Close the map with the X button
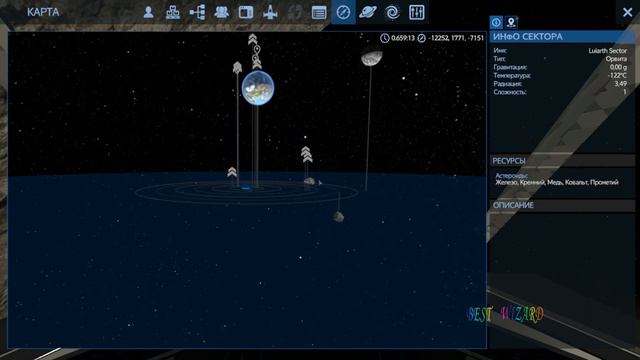 (x=627, y=12)
